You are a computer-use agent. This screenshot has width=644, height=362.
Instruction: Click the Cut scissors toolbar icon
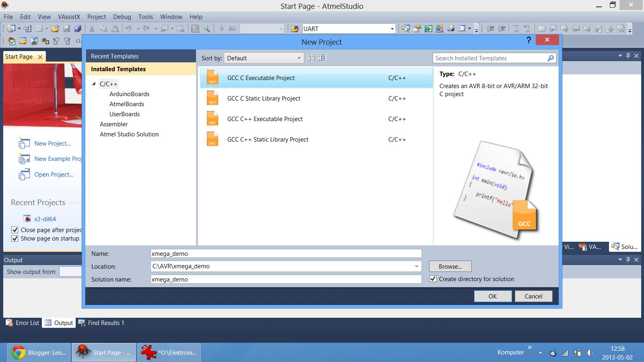click(92, 29)
